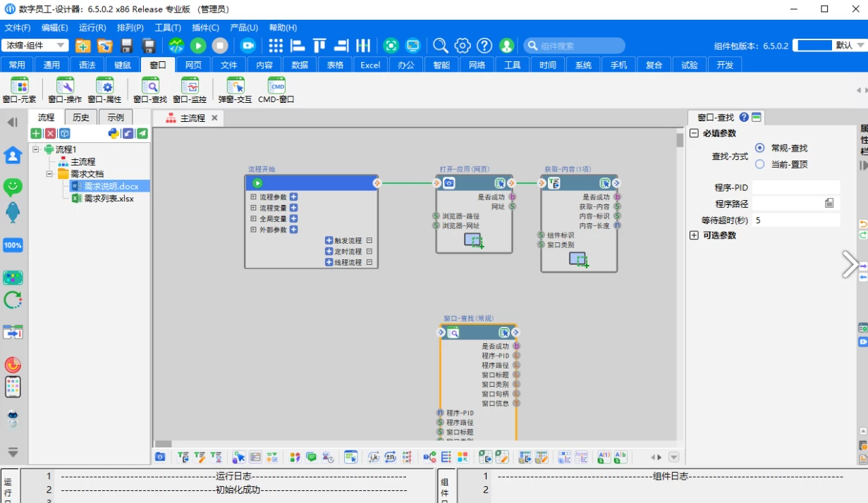
Task: Expand the 可选参数 section
Action: [x=694, y=235]
